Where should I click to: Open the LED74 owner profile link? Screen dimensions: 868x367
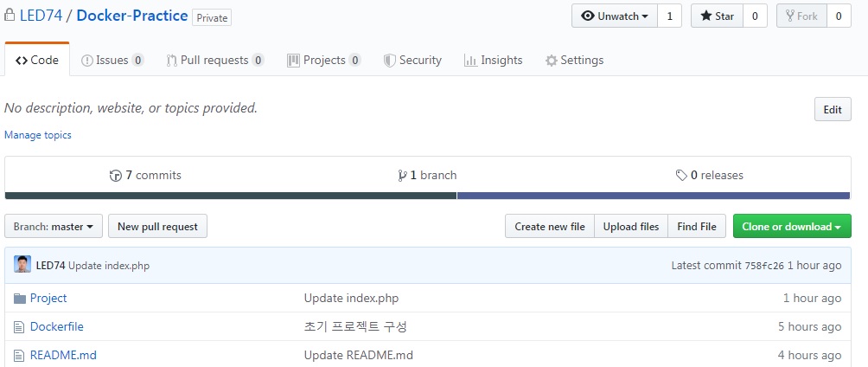pyautogui.click(x=41, y=16)
